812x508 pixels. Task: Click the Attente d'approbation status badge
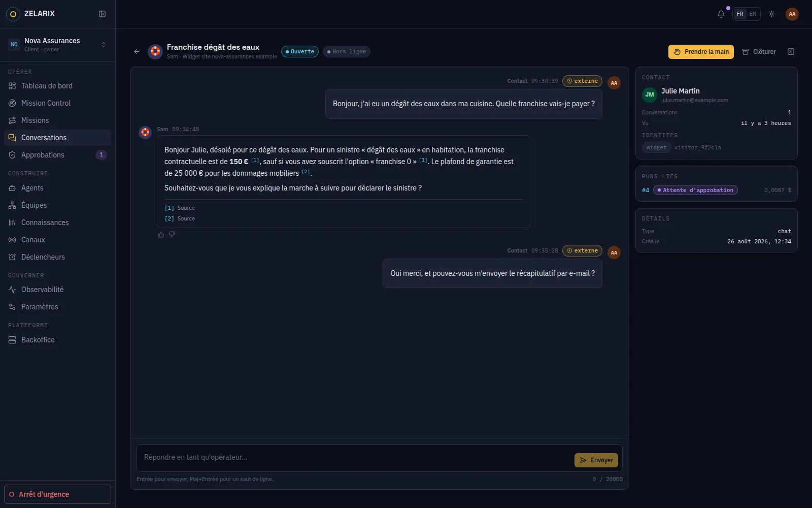695,190
